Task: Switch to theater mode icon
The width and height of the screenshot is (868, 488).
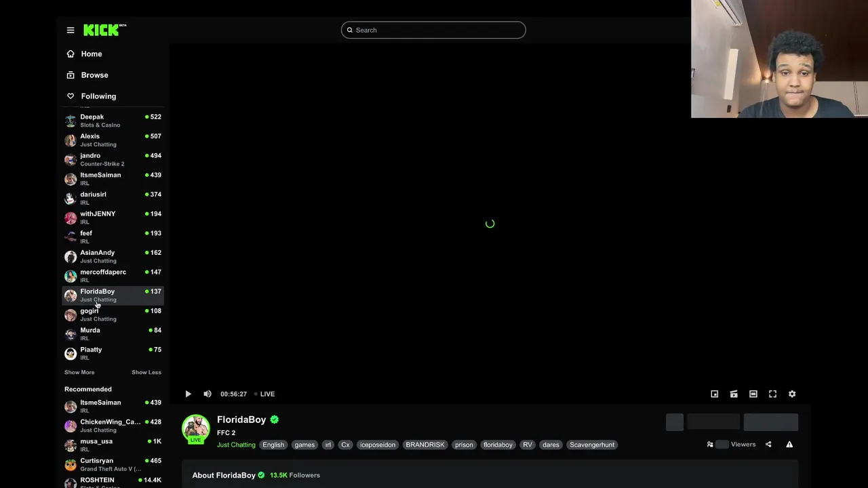Action: pyautogui.click(x=753, y=394)
